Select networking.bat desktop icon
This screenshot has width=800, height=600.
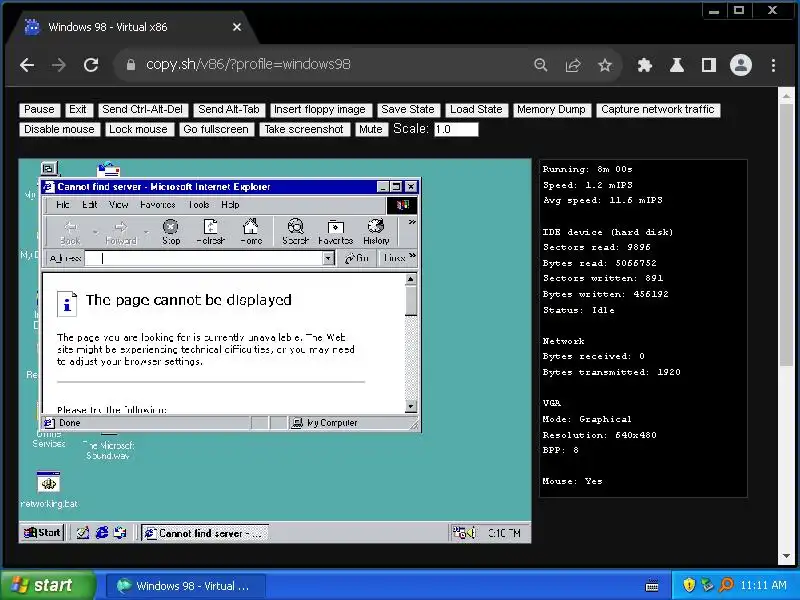tap(49, 490)
